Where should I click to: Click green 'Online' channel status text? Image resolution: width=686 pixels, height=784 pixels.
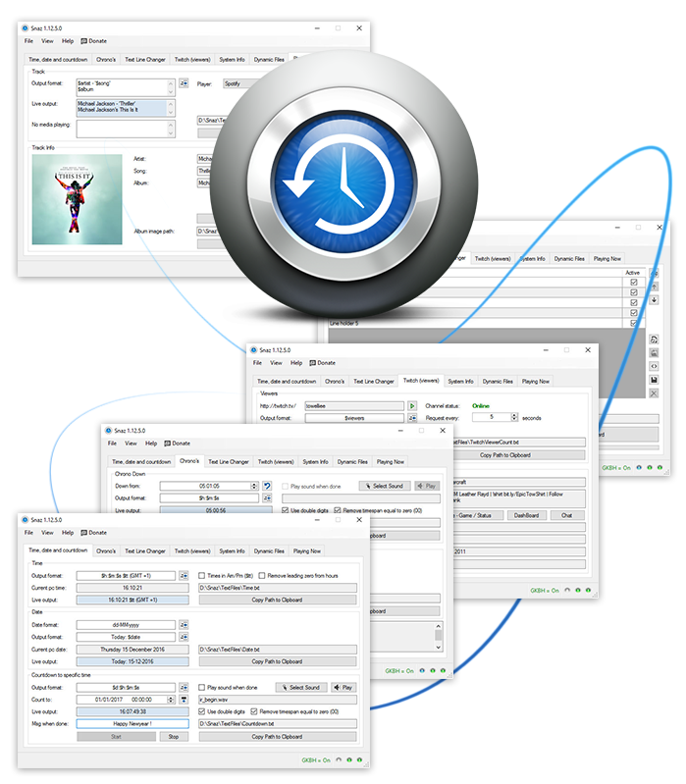click(481, 406)
